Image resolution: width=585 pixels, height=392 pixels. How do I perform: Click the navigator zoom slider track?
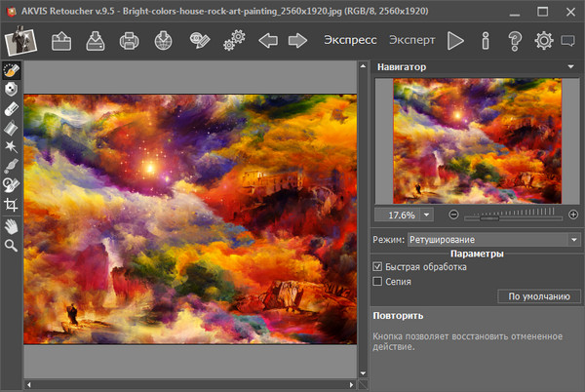pos(507,215)
